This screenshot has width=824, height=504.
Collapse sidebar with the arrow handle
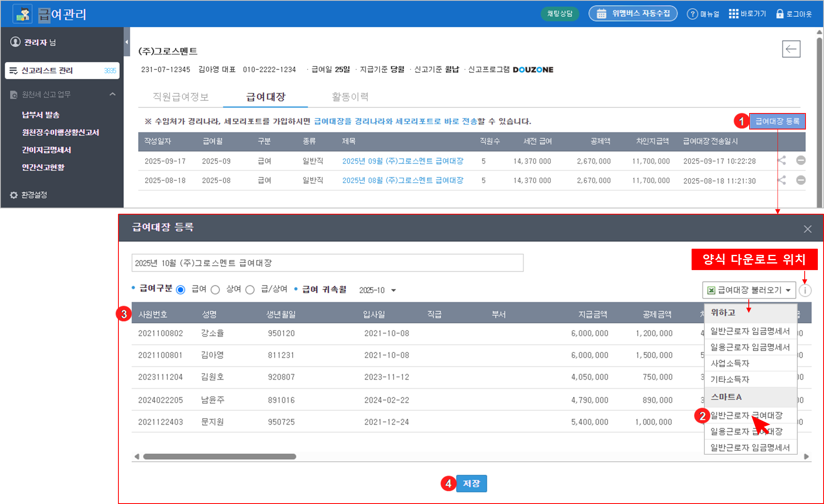point(127,42)
